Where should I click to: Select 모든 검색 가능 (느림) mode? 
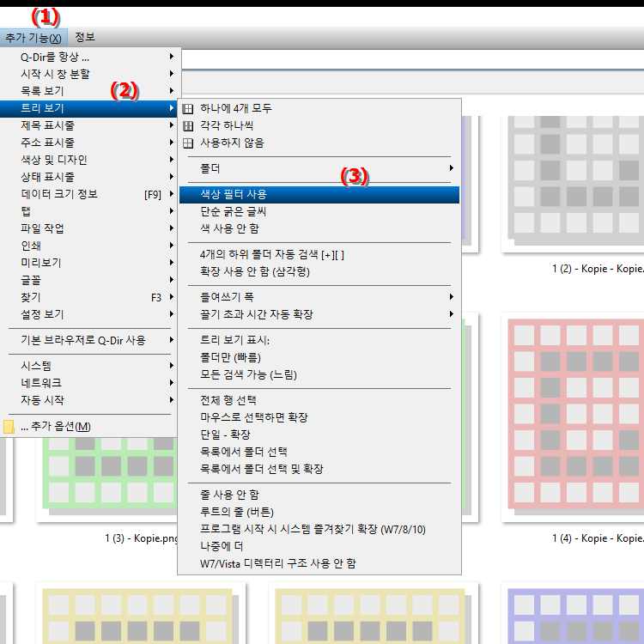point(319,375)
